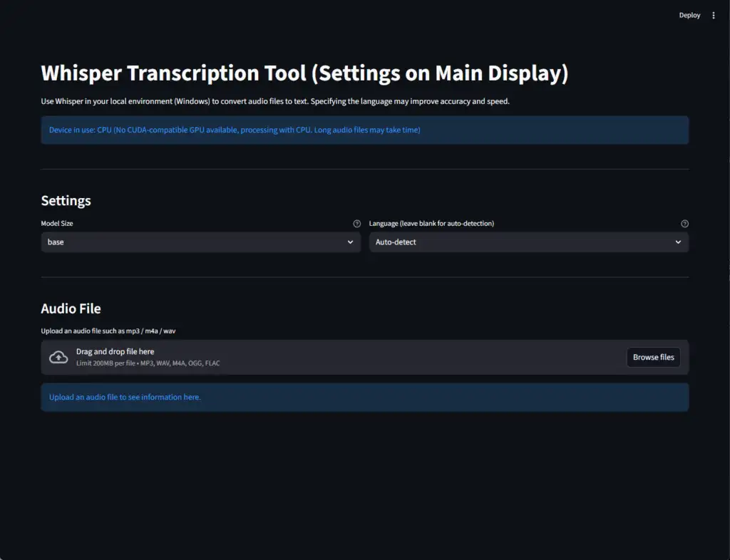Click the 'Drag and drop file here' text
Image resolution: width=730 pixels, height=560 pixels.
pyautogui.click(x=115, y=351)
